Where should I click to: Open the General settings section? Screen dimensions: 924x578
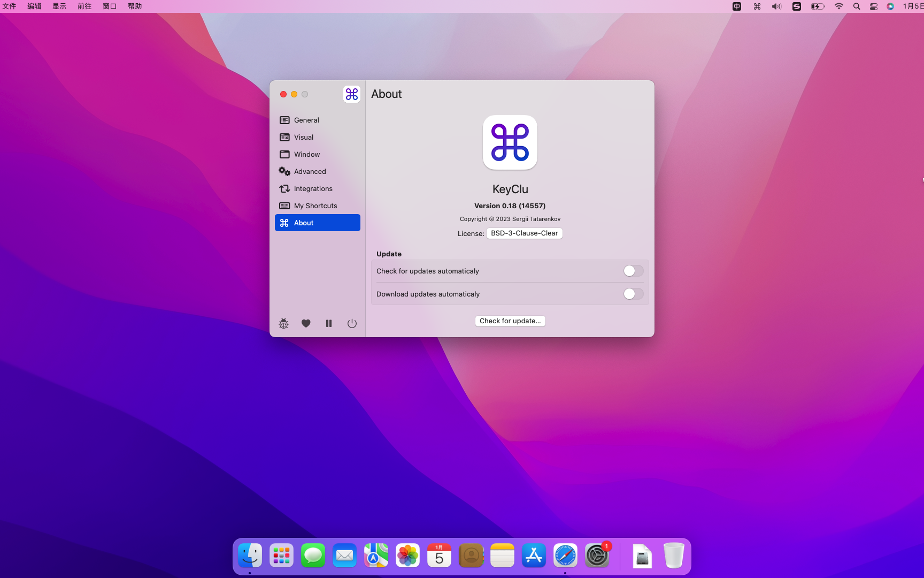[x=317, y=120]
